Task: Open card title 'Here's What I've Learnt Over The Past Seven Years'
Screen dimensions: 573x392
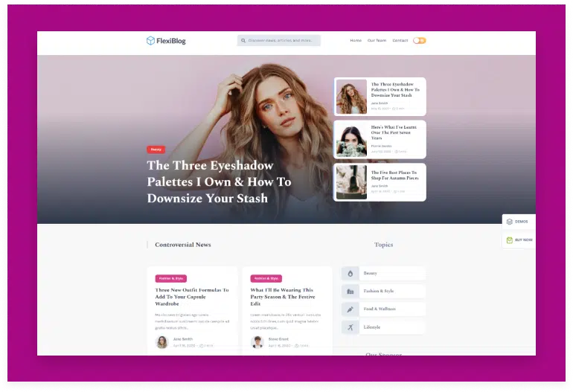Action: 394,132
